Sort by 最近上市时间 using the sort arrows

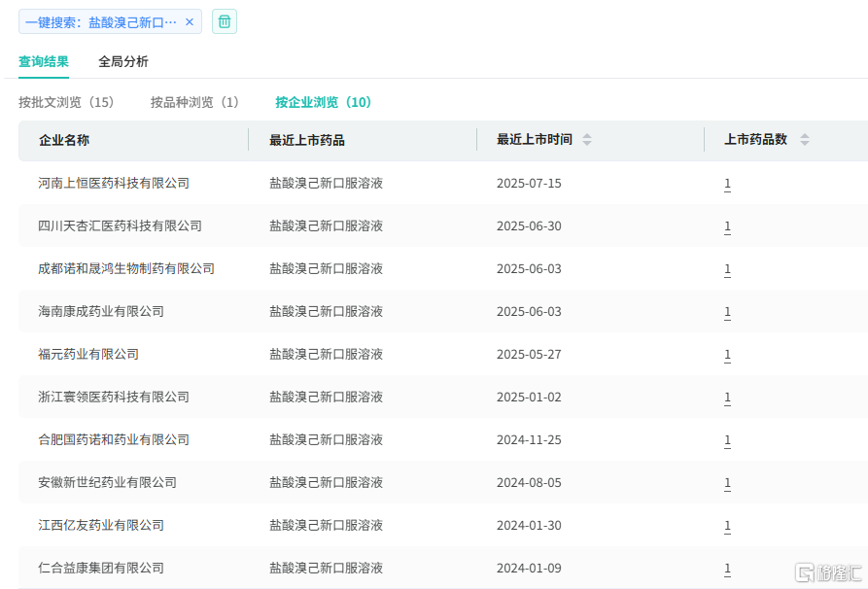[x=587, y=140]
